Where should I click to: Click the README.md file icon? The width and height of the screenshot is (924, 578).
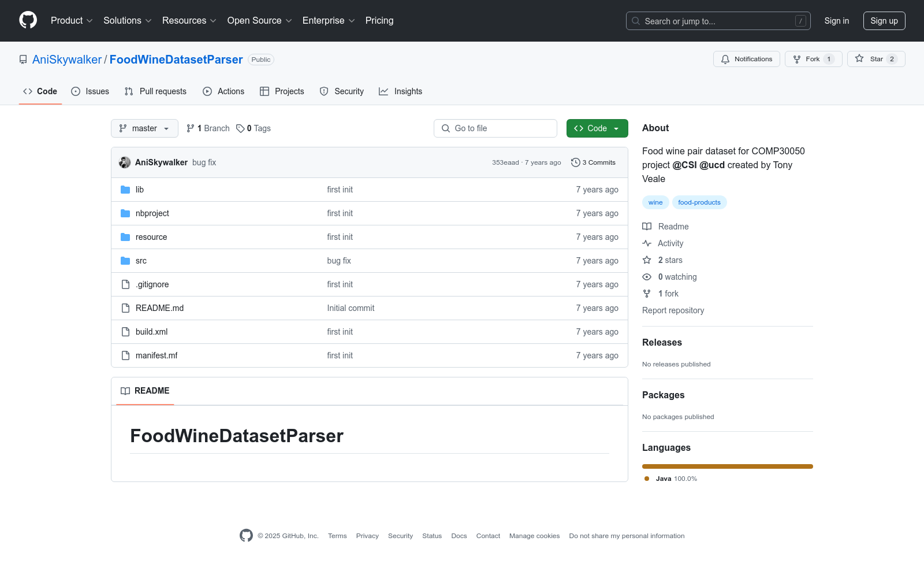[x=125, y=308]
